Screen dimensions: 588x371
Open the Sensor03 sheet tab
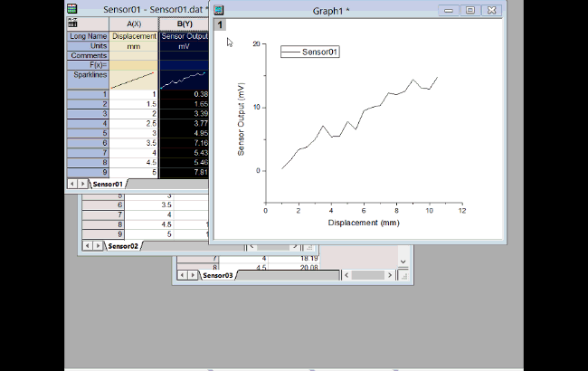coord(218,275)
